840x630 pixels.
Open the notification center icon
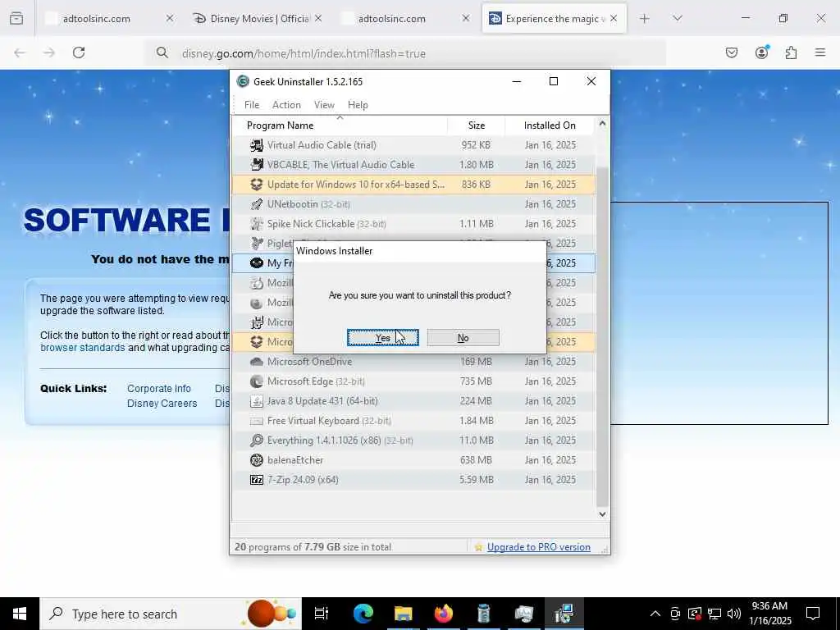[813, 614]
